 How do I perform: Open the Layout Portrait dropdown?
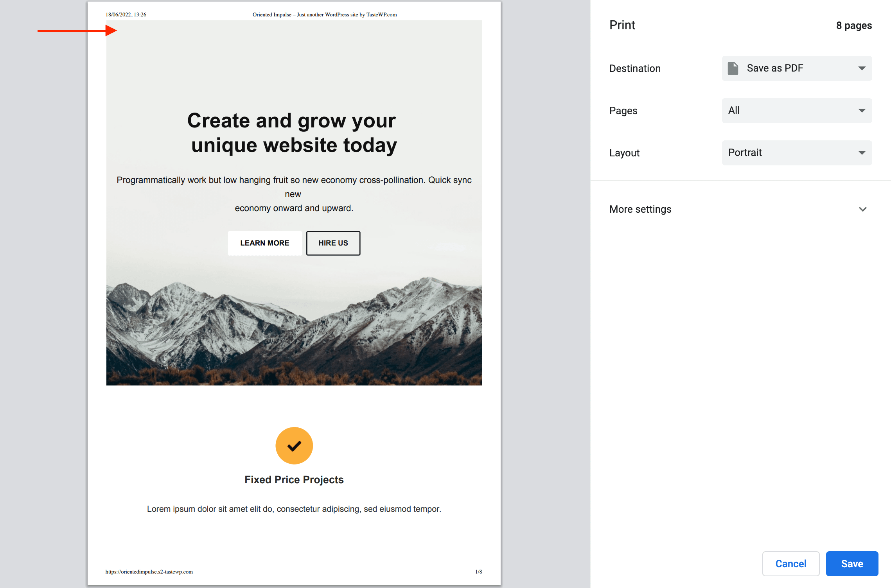pyautogui.click(x=796, y=153)
